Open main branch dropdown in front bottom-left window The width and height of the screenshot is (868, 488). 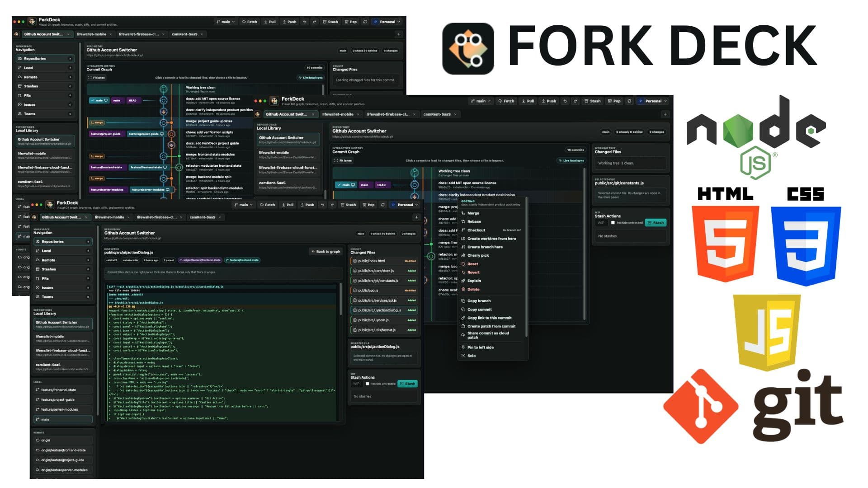[244, 205]
